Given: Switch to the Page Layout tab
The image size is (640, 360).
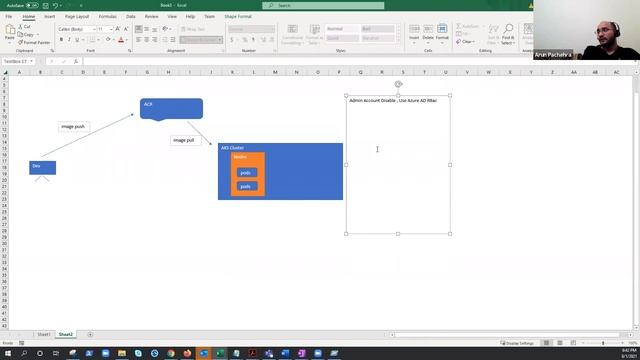Looking at the screenshot, I should pyautogui.click(x=77, y=17).
